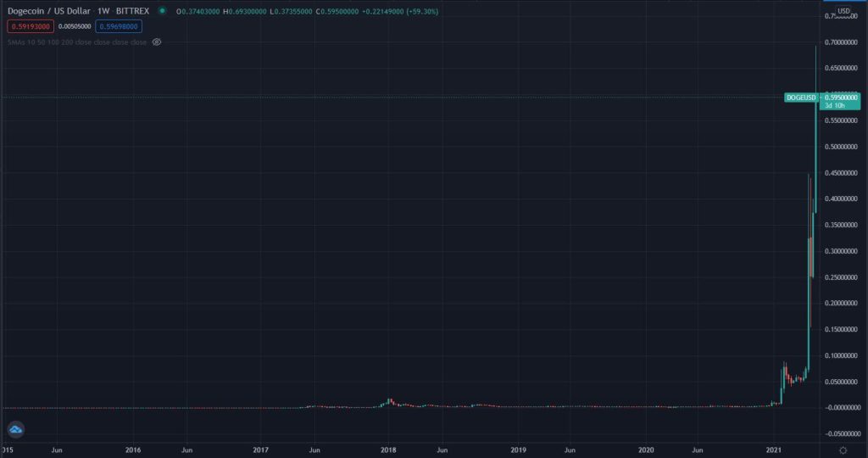Open the USD currency selector
The height and width of the screenshot is (458, 868).
point(843,12)
